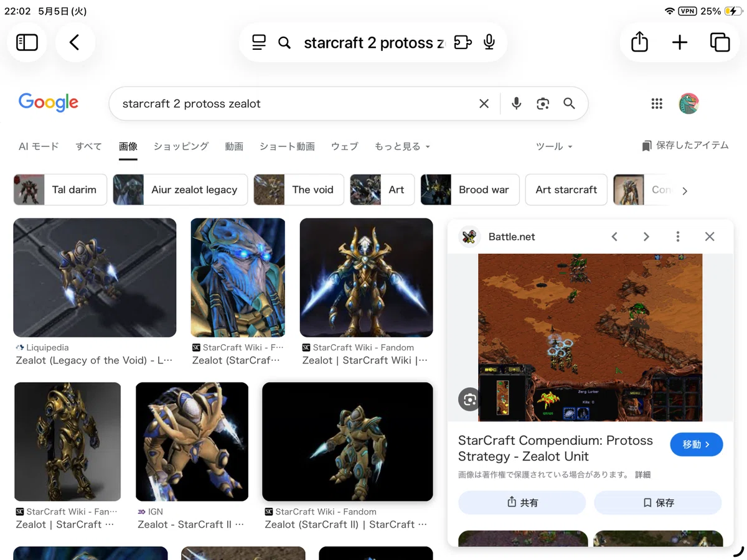
Task: Go back to previous page
Action: coord(75,42)
